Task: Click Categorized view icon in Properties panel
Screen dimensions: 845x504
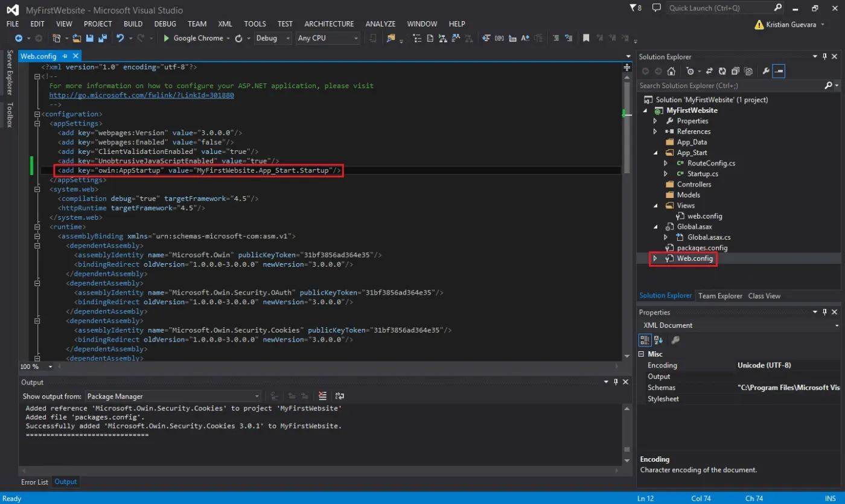Action: tap(645, 340)
